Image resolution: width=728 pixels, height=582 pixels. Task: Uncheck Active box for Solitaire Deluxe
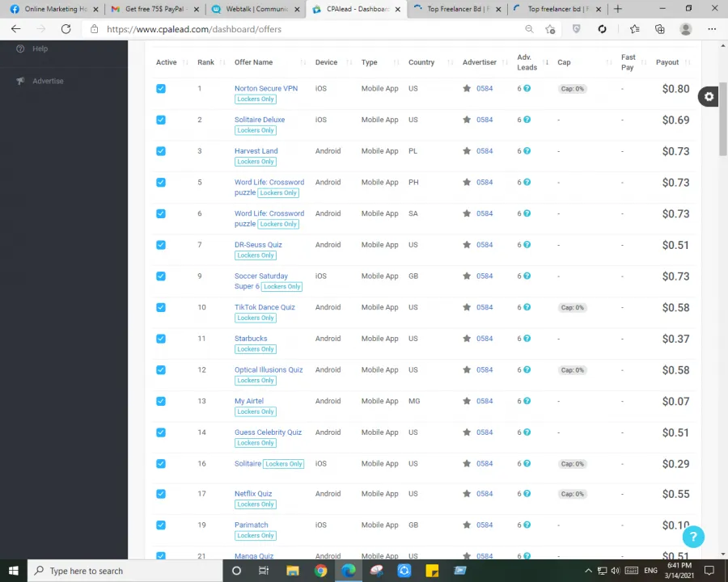(161, 120)
